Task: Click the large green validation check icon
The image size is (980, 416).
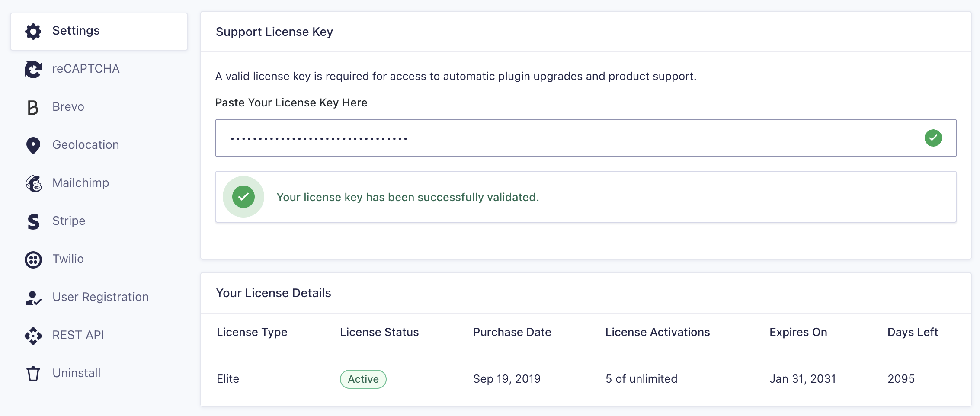Action: tap(243, 197)
